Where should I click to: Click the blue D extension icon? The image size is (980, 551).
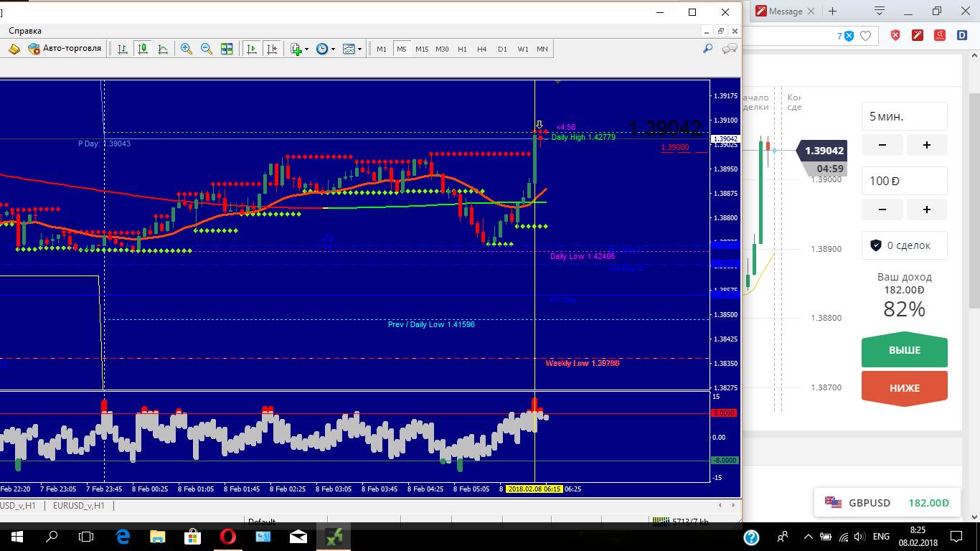pyautogui.click(x=961, y=35)
